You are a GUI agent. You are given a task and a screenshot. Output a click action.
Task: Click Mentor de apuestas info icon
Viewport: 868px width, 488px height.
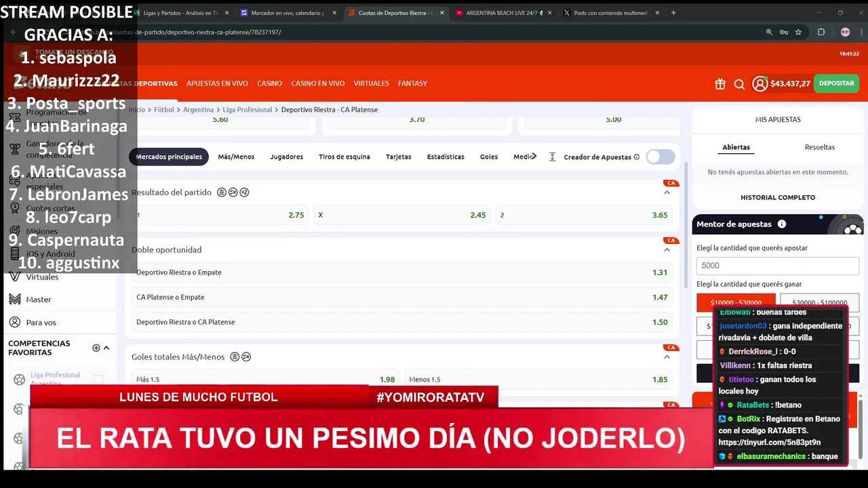(782, 224)
